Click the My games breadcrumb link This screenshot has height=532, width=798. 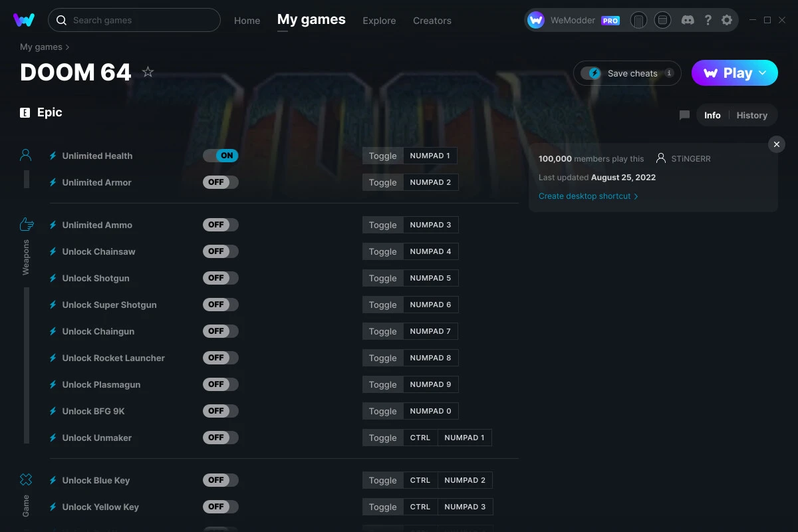click(x=41, y=47)
